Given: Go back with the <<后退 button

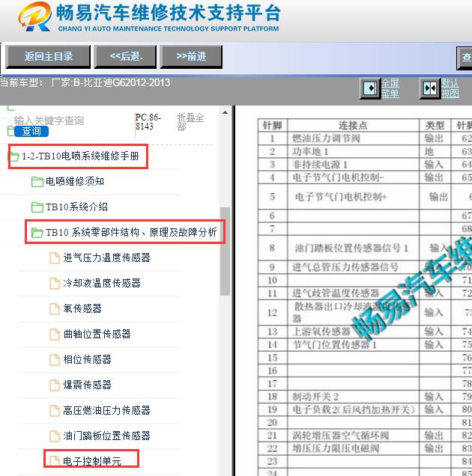Looking at the screenshot, I should coord(125,56).
